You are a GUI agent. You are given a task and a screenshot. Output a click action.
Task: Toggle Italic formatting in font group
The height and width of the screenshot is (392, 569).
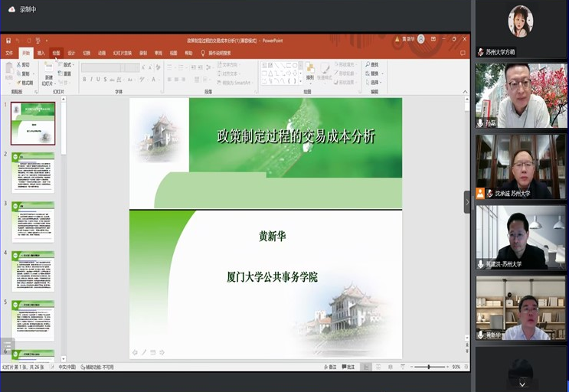coord(91,79)
